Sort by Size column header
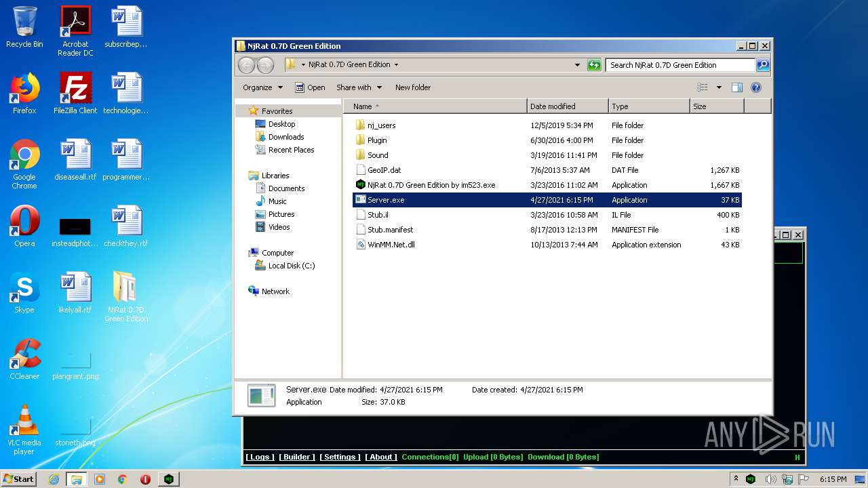 click(x=717, y=106)
